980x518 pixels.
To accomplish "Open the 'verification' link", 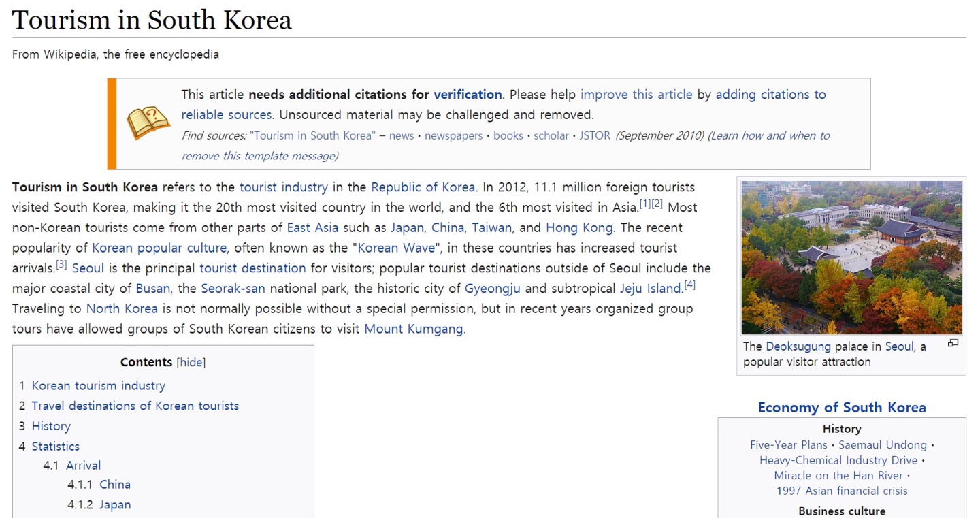I will (468, 95).
